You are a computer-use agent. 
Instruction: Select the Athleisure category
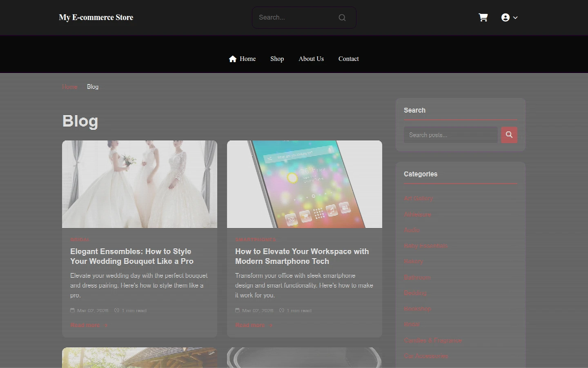(x=417, y=214)
